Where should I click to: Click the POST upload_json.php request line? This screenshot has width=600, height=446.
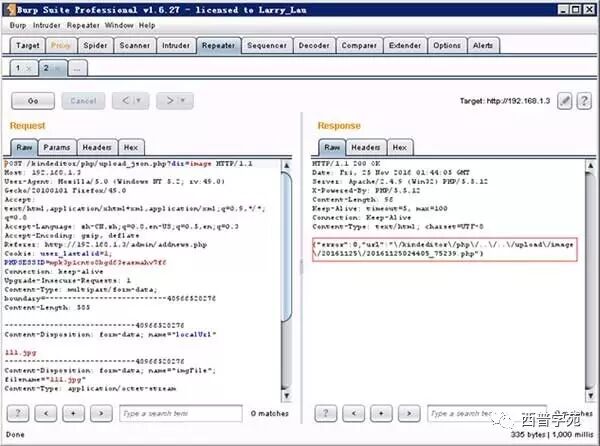point(129,164)
